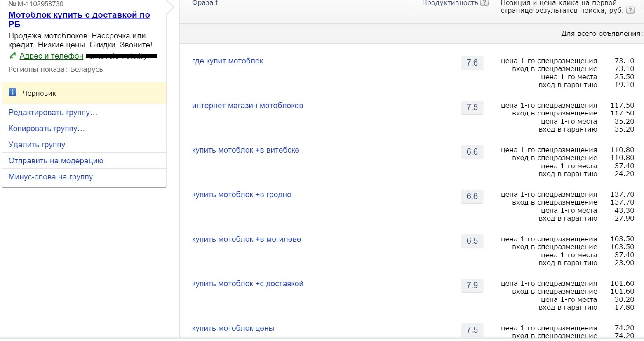Click the help icon beside руб. column header
The width and height of the screenshot is (644, 341).
630,11
